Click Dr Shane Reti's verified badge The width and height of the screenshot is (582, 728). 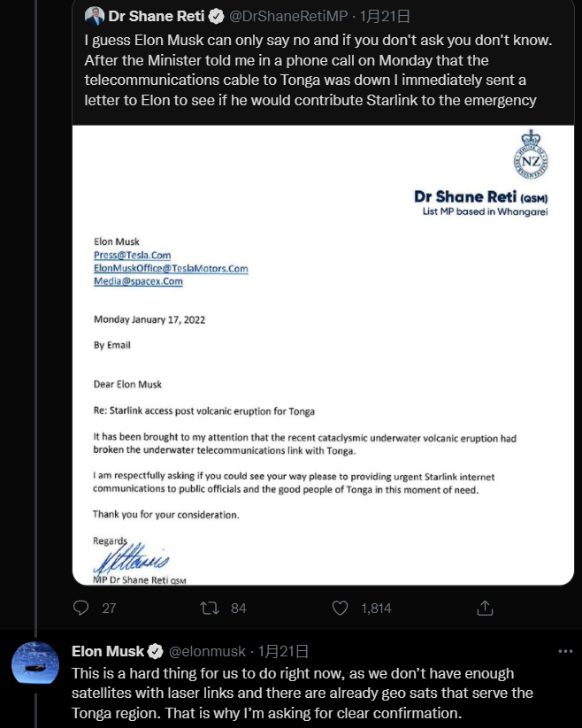tap(215, 16)
